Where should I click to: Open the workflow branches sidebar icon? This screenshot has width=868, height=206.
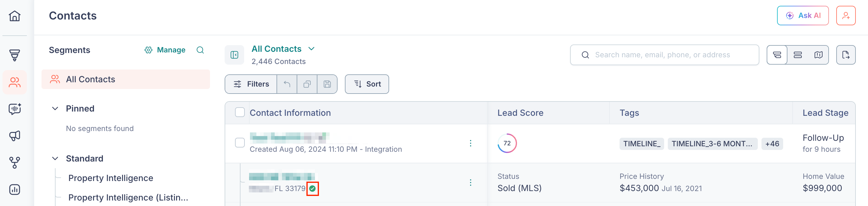pos(14,163)
